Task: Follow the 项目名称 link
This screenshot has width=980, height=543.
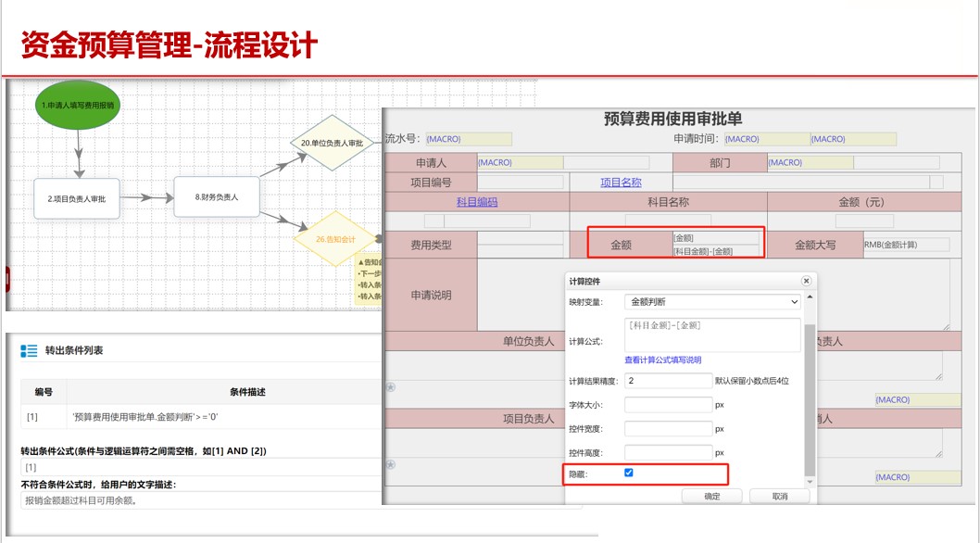Action: pyautogui.click(x=621, y=182)
